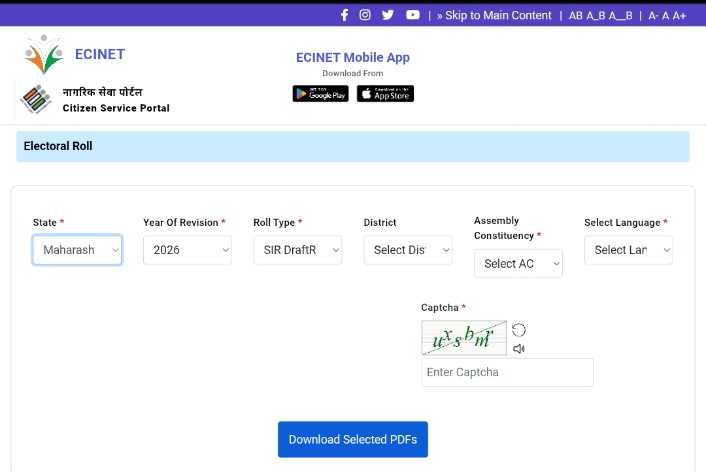The image size is (706, 472).
Task: Click the ECINET logo
Action: 44,54
